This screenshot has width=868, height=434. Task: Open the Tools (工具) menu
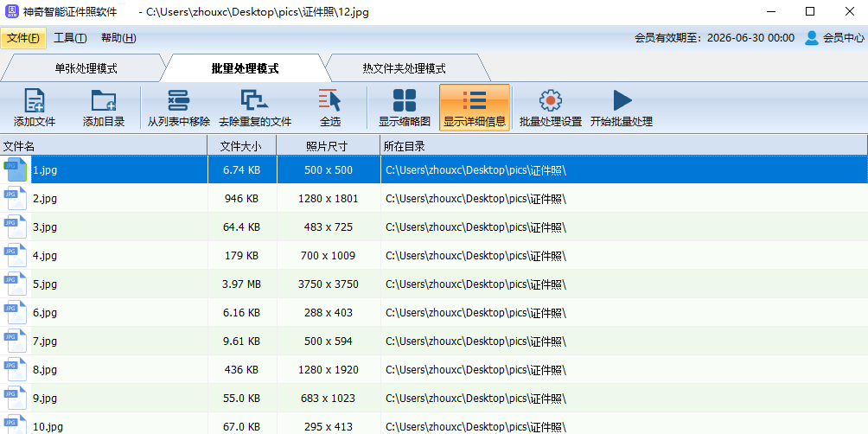coord(70,38)
